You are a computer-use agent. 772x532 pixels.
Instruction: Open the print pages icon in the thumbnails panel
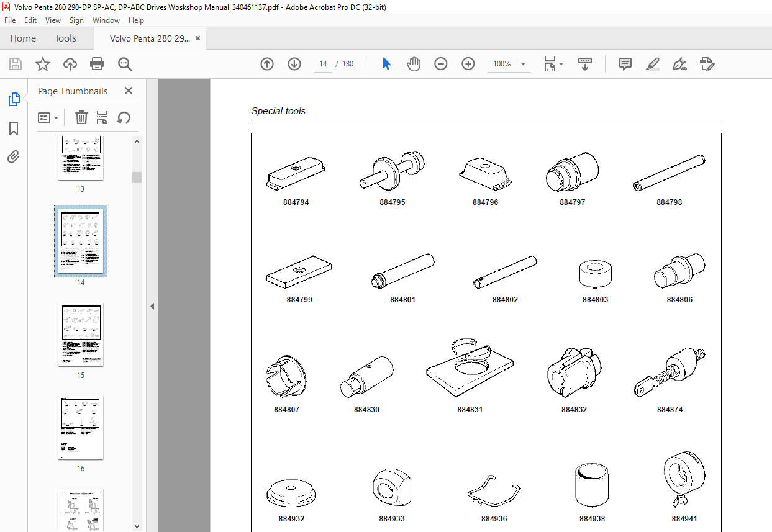tap(102, 117)
